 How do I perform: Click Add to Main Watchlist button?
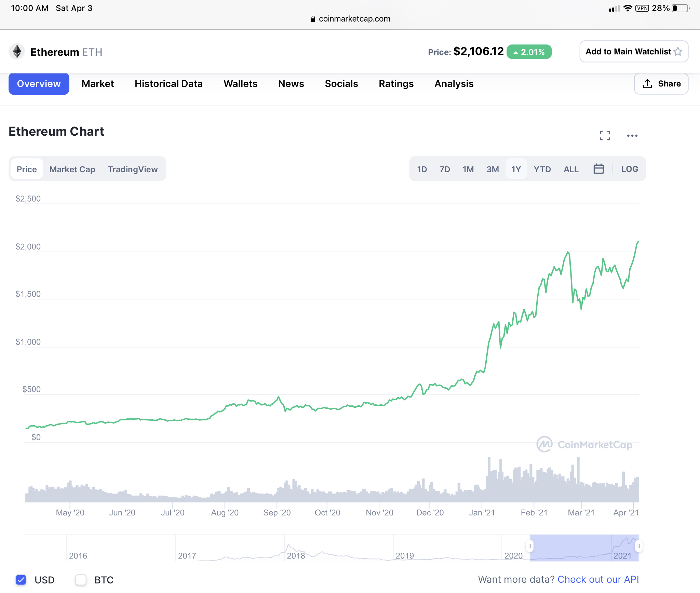pyautogui.click(x=628, y=52)
